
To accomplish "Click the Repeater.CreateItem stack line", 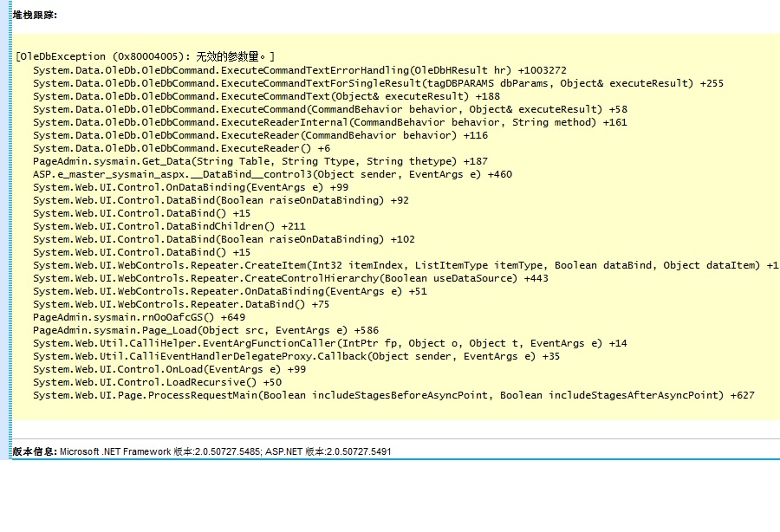I will click(x=405, y=265).
